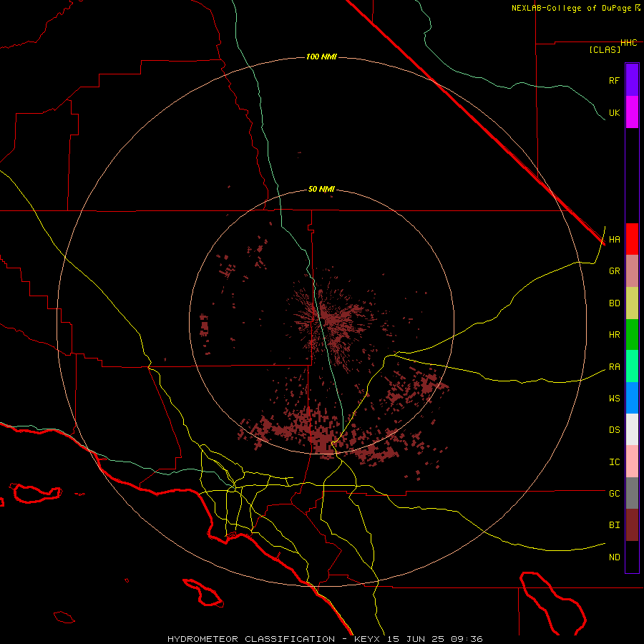Viewport: 644px width, 644px height.
Task: Click the UK legend label
Action: pyautogui.click(x=614, y=112)
